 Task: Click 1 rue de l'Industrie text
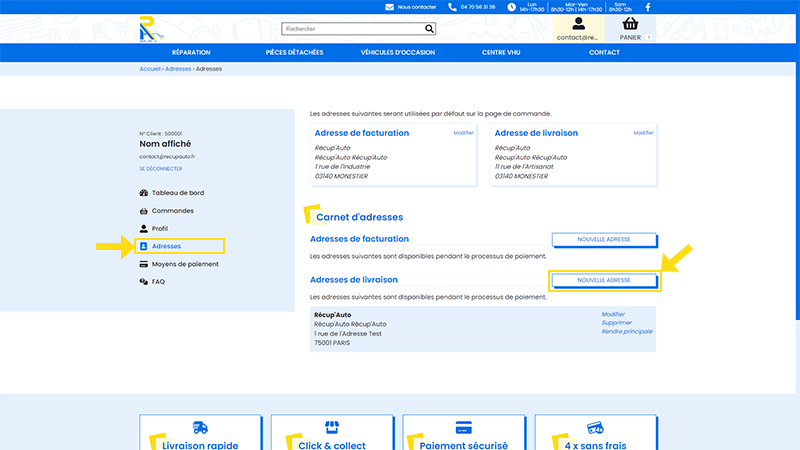(342, 167)
